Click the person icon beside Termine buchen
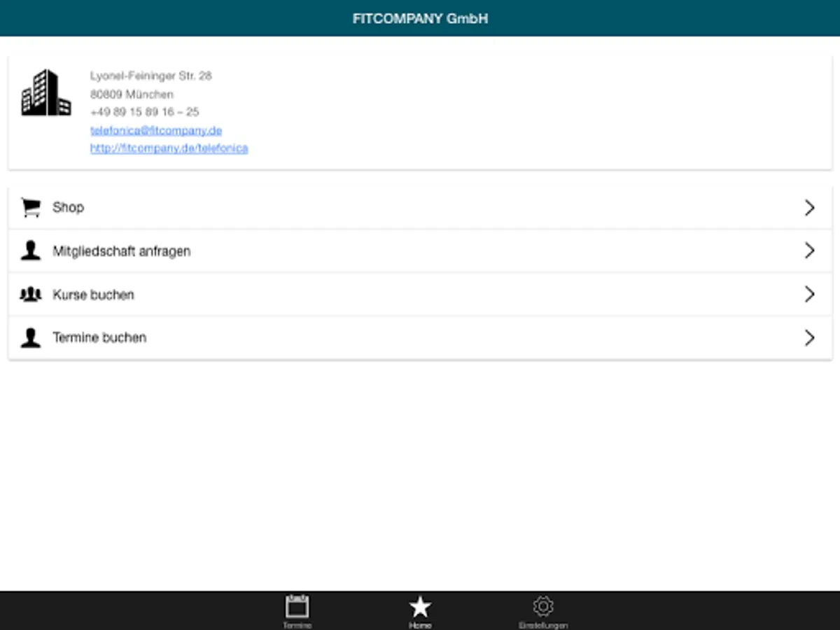This screenshot has width=840, height=630. (x=31, y=337)
